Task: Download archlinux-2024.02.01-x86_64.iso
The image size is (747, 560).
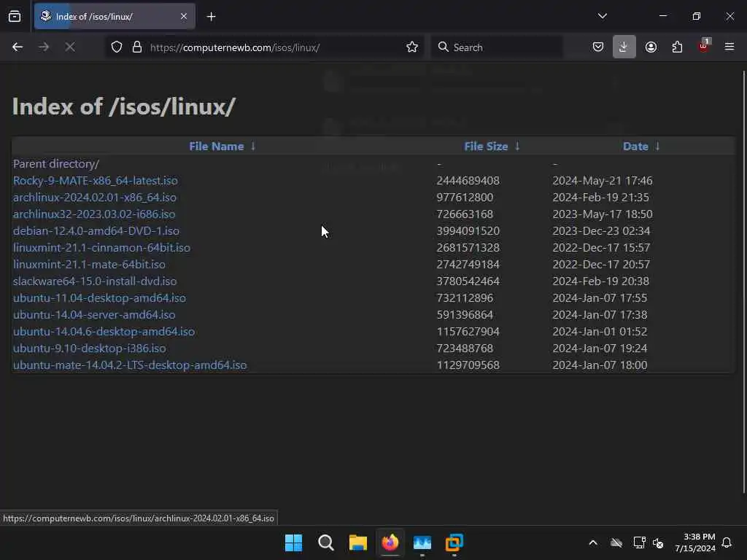Action: [x=94, y=197]
